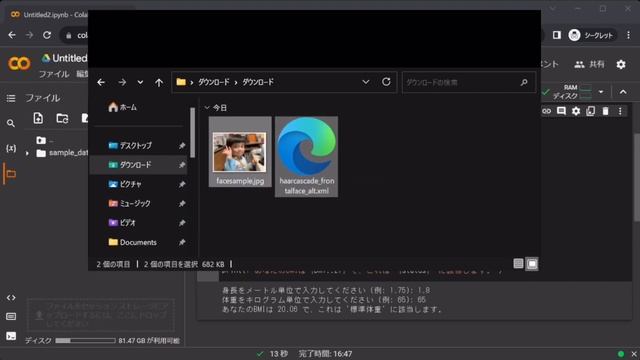640x360 pixels.
Task: Unpin Pictures using its pin icon
Action: (x=182, y=184)
